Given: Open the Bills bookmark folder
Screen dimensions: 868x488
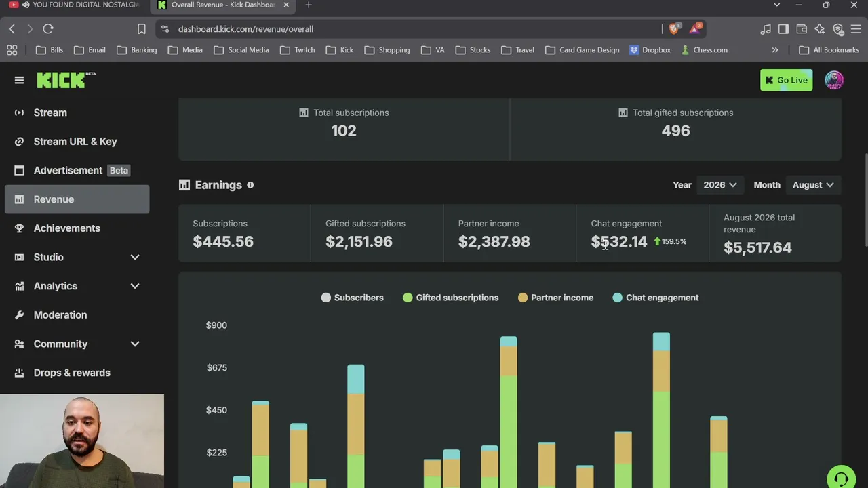Looking at the screenshot, I should point(50,49).
